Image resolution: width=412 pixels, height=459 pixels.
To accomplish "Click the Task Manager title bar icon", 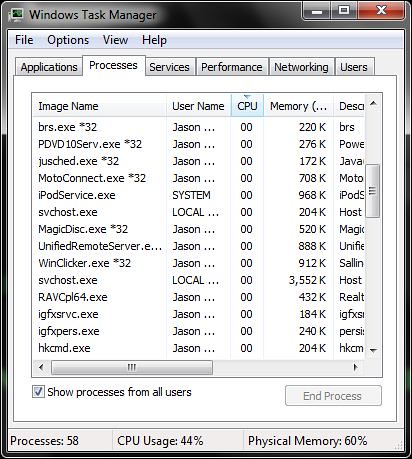I will click(x=16, y=14).
